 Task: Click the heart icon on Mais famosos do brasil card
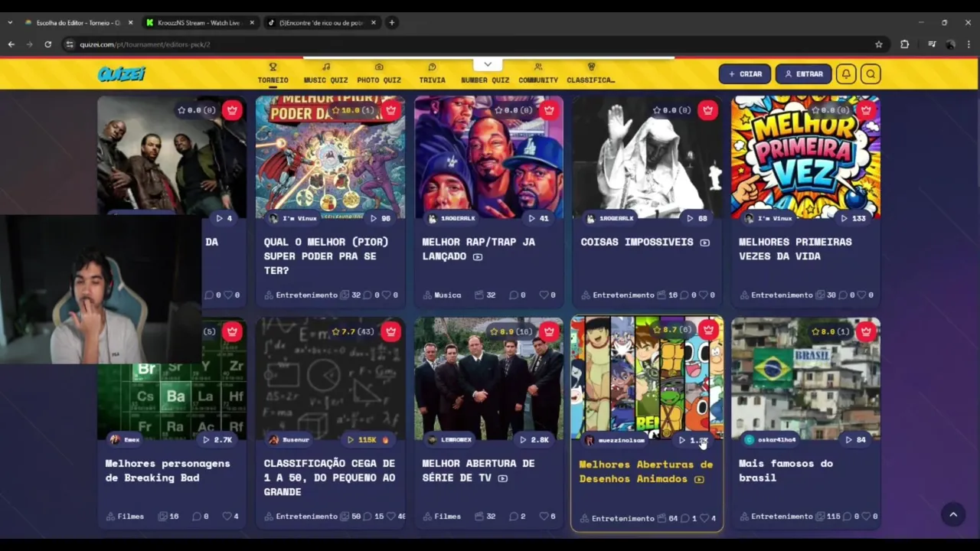tap(866, 516)
